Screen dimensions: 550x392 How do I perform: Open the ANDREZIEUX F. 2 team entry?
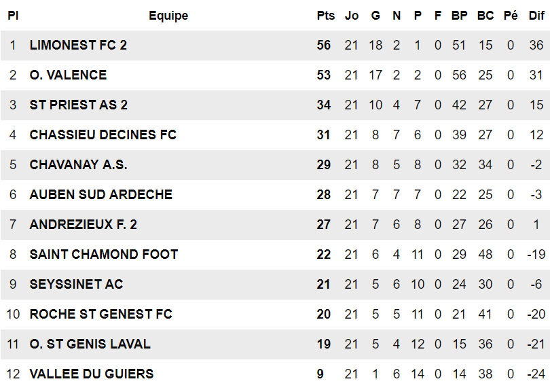click(83, 225)
